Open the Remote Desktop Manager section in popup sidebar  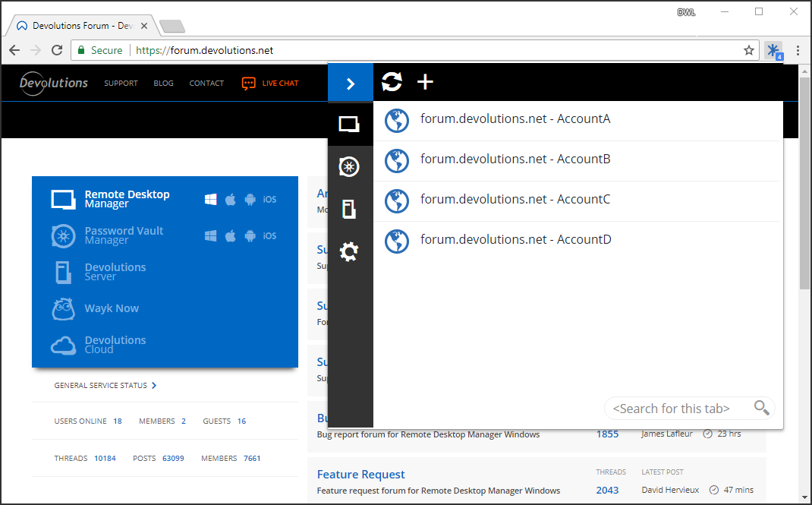pos(349,125)
